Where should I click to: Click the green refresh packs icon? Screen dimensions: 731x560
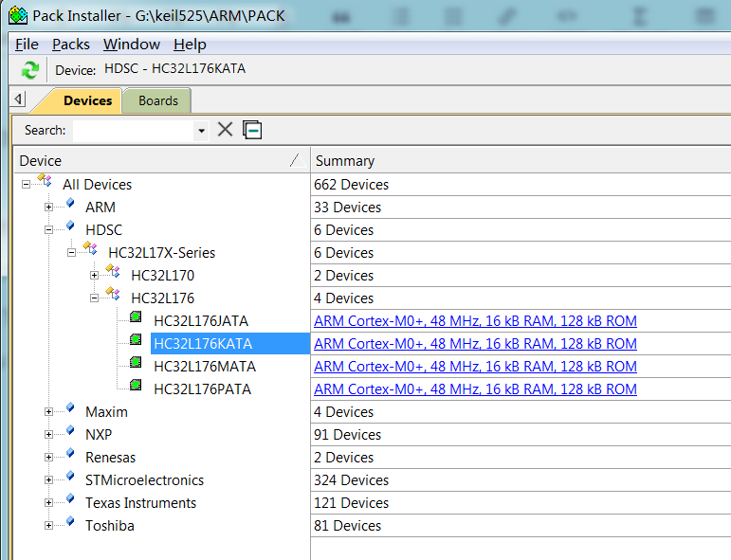pyautogui.click(x=29, y=70)
